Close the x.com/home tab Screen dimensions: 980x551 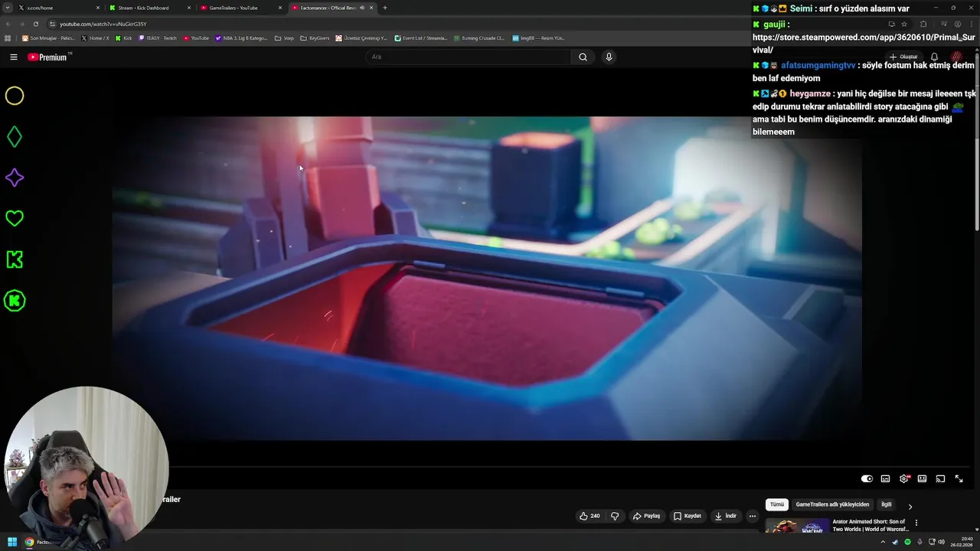tap(97, 8)
